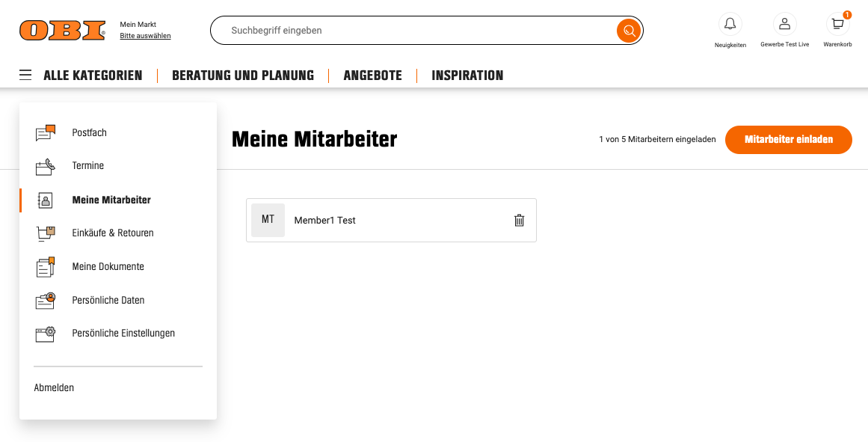Open the Warenkorb shopping cart
868x442 pixels.
[837, 24]
